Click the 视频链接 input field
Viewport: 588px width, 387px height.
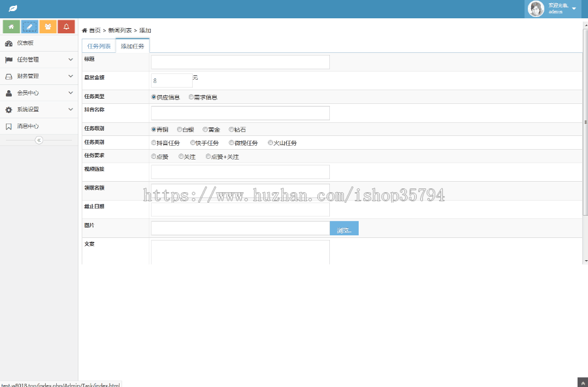tap(240, 172)
